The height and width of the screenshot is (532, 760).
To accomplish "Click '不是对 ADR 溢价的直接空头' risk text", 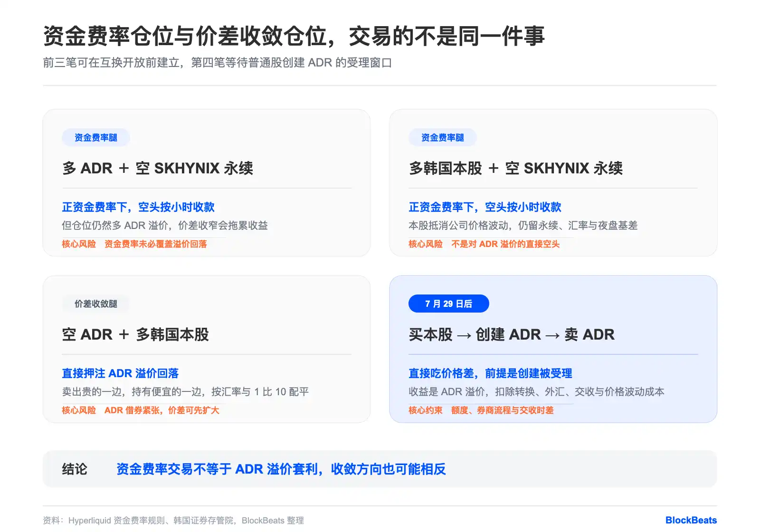I will (505, 244).
